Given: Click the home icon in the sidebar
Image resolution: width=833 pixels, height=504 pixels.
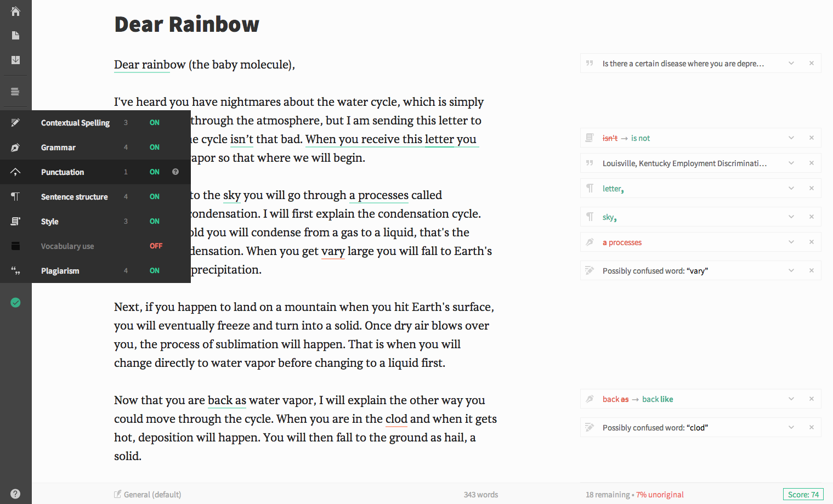Looking at the screenshot, I should point(15,11).
